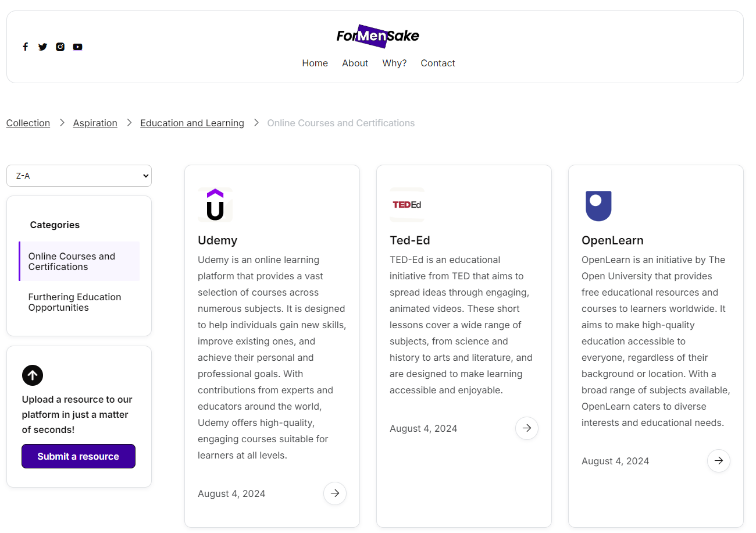Image resolution: width=756 pixels, height=533 pixels.
Task: Click August 4, 2024 on Ted-Ed card
Action: click(x=423, y=428)
